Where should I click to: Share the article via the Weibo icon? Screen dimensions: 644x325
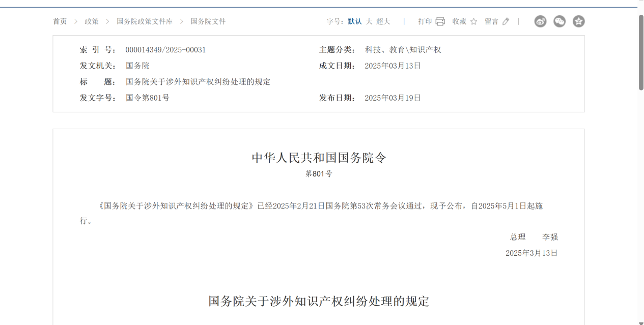click(540, 21)
